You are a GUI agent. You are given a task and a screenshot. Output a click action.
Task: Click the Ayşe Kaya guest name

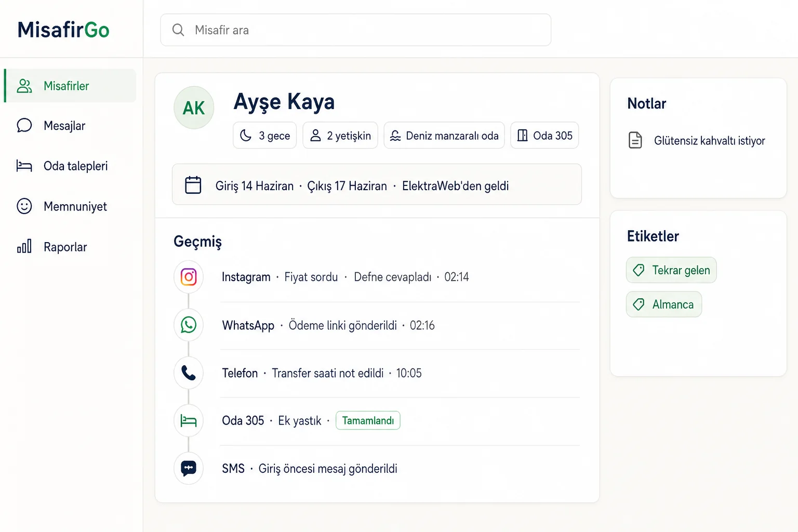point(284,102)
